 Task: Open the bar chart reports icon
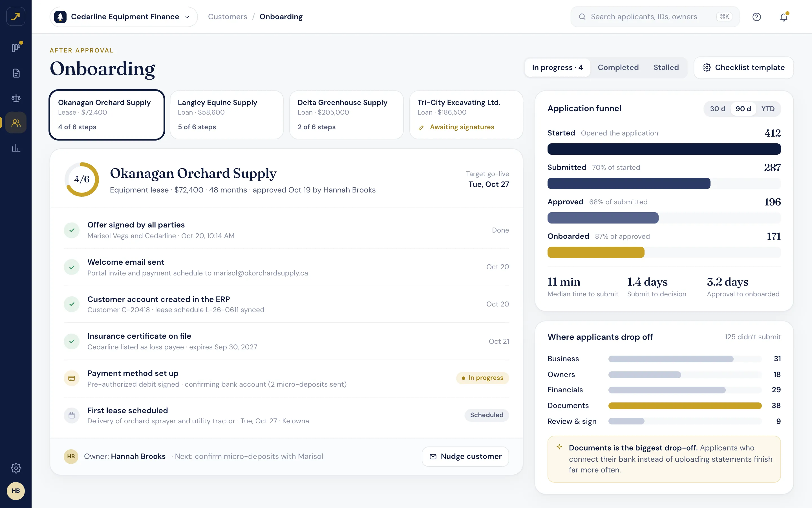[x=16, y=148]
